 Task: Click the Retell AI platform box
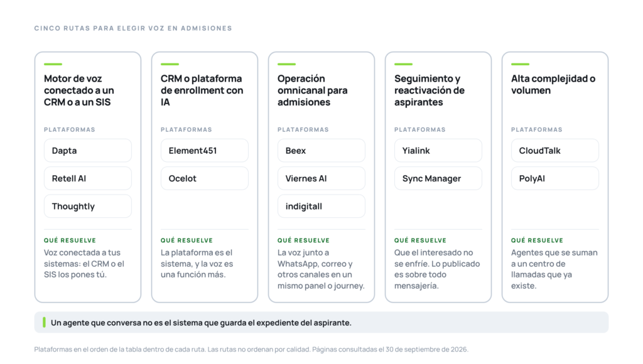[x=88, y=178]
